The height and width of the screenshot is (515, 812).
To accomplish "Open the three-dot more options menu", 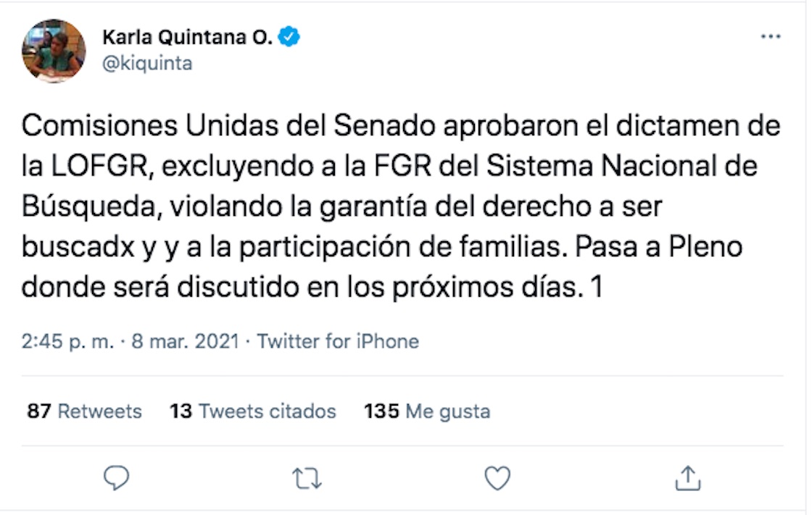I will tap(770, 37).
